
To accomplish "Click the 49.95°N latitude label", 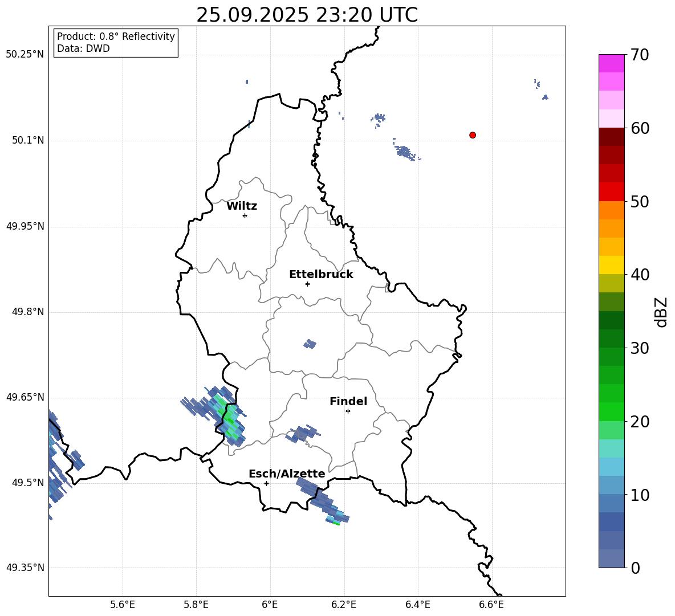I will pyautogui.click(x=25, y=226).
